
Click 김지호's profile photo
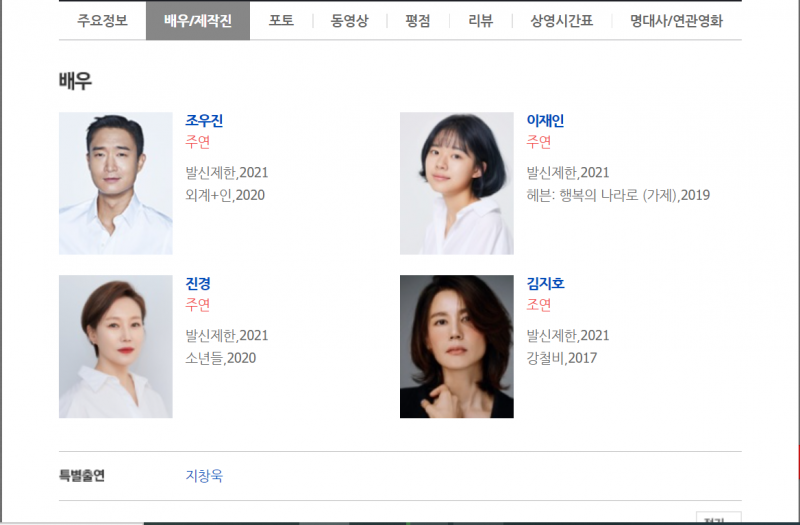point(457,346)
